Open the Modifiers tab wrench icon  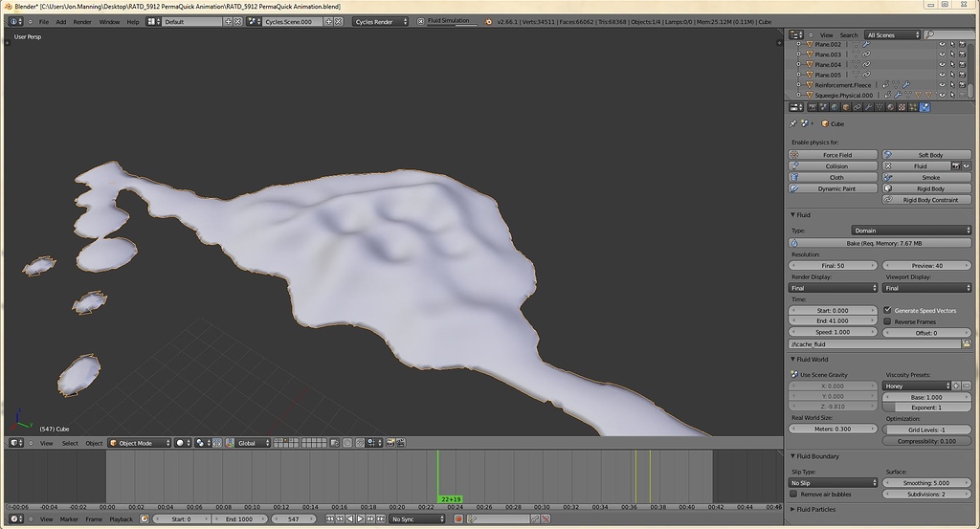tap(869, 107)
